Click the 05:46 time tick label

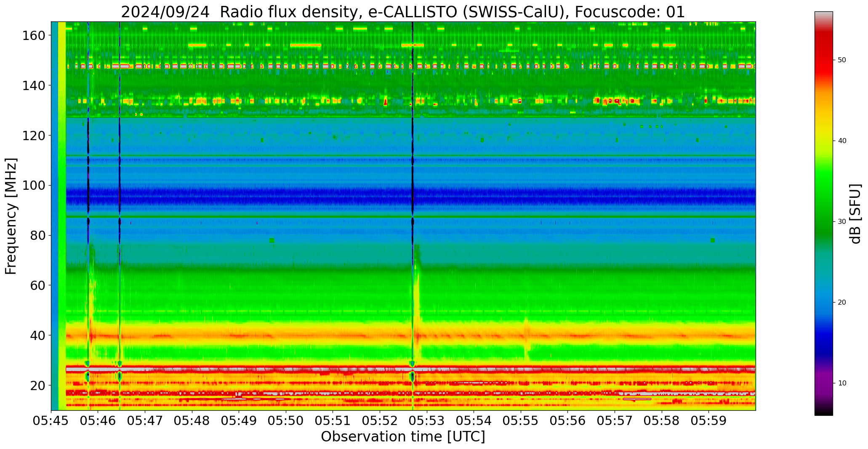(98, 420)
